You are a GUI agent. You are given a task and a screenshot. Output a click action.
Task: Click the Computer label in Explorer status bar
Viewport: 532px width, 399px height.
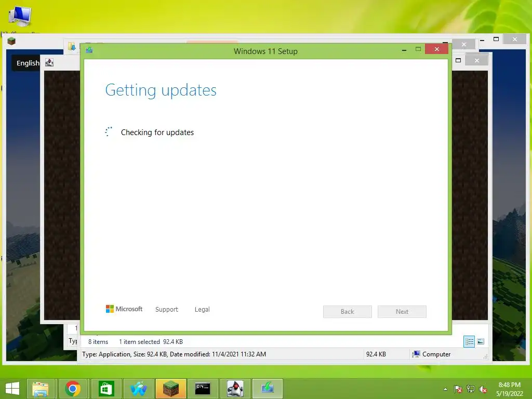(x=436, y=354)
